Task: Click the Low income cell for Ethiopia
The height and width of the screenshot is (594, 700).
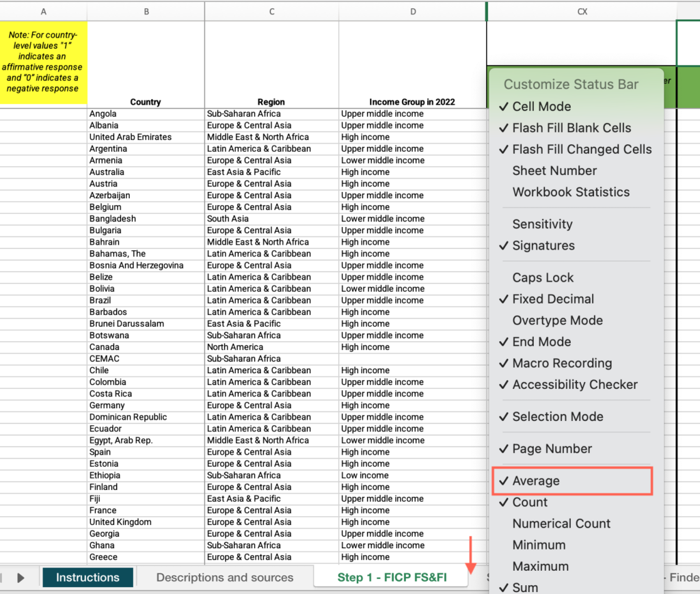Action: (x=412, y=475)
